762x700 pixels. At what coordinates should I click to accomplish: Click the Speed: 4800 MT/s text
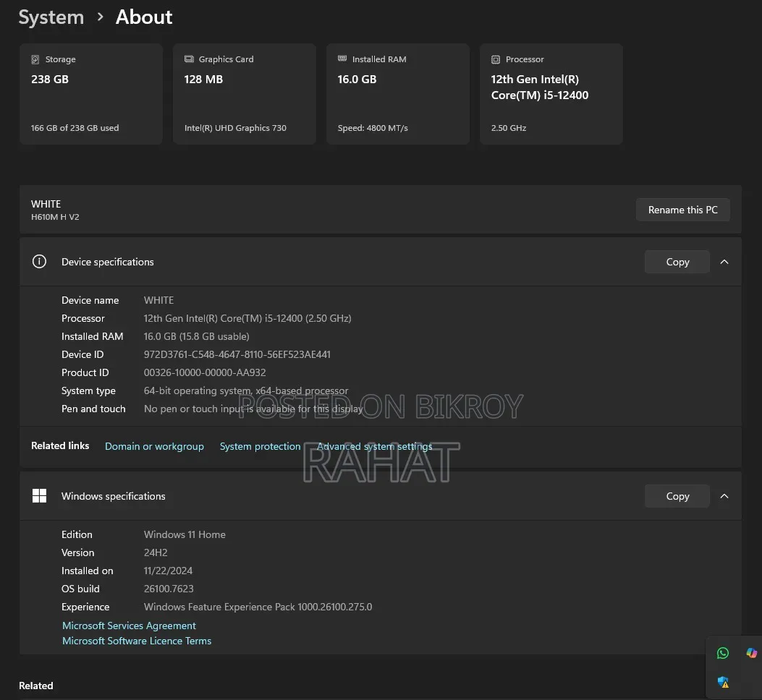pos(373,128)
